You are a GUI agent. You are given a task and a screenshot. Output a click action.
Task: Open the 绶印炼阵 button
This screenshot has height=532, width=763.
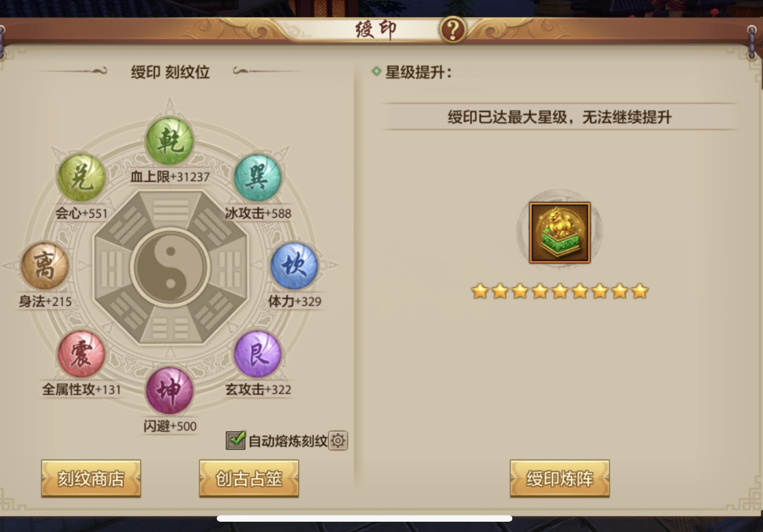click(x=560, y=478)
